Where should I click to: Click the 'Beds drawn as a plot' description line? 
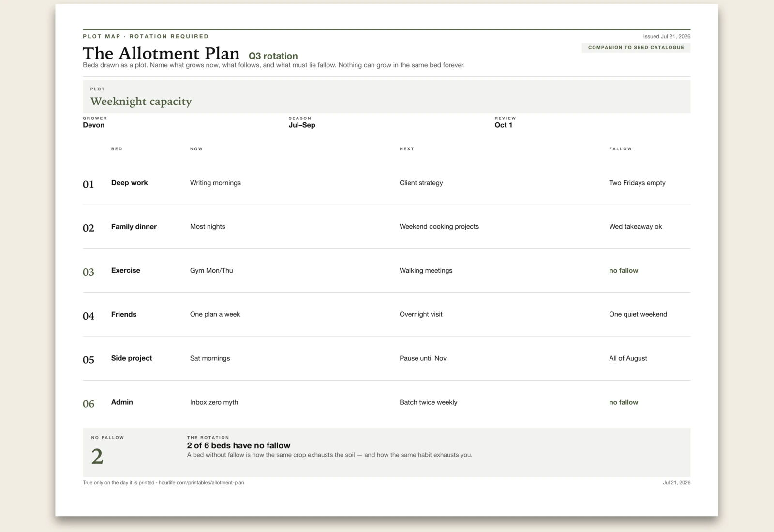273,65
